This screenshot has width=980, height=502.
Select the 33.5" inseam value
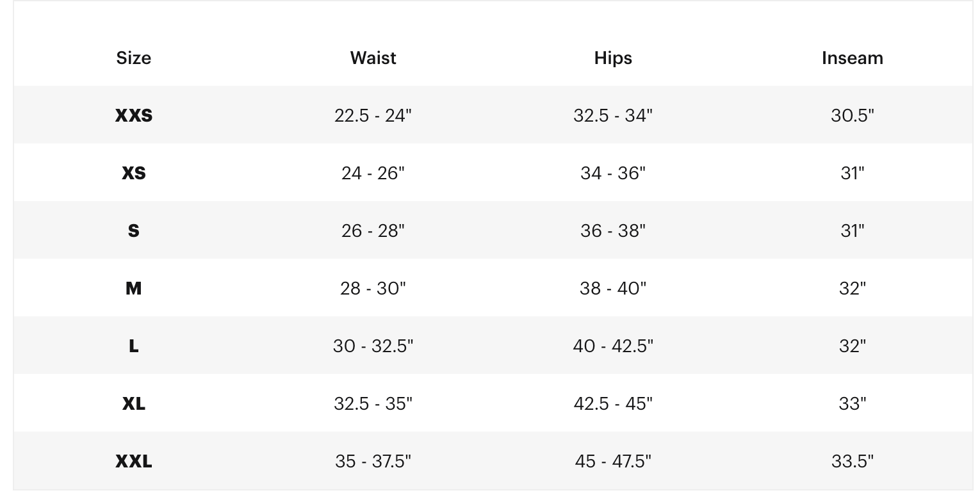point(852,461)
